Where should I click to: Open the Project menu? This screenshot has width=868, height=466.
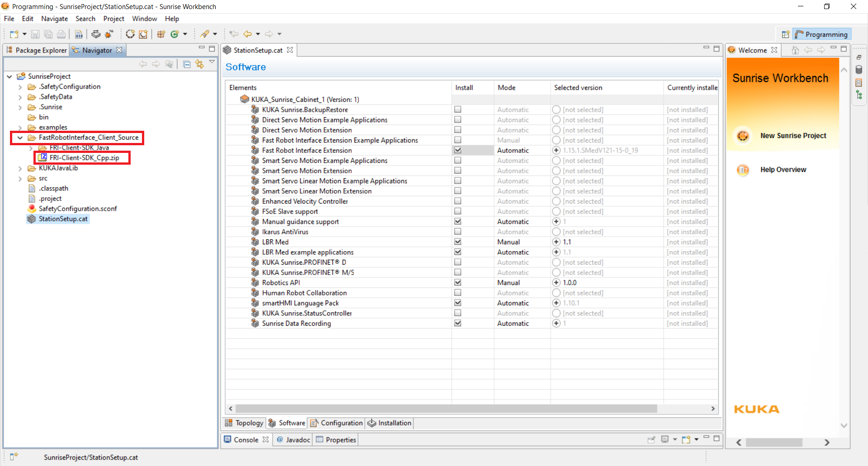coord(113,19)
